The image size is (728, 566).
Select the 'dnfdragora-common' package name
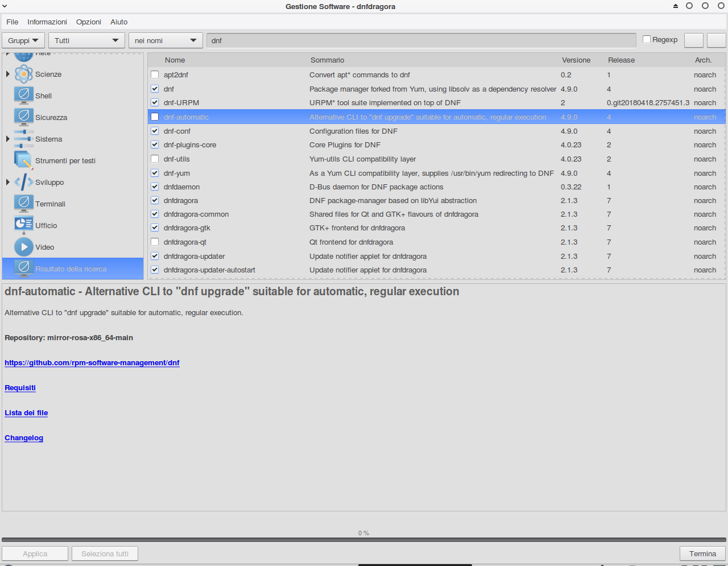coord(196,214)
